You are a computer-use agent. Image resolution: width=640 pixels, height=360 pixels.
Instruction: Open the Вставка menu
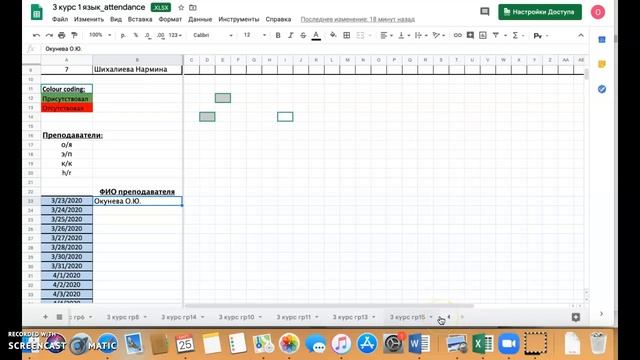click(x=140, y=19)
